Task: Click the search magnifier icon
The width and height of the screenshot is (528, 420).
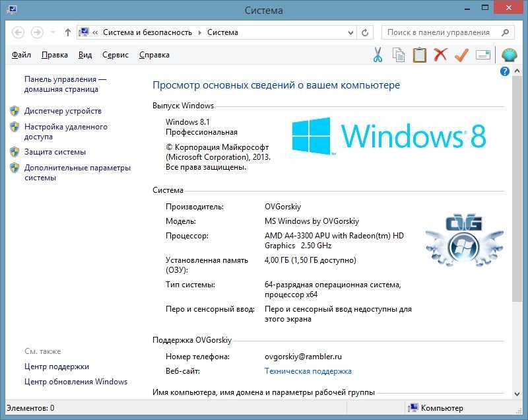Action: point(505,32)
